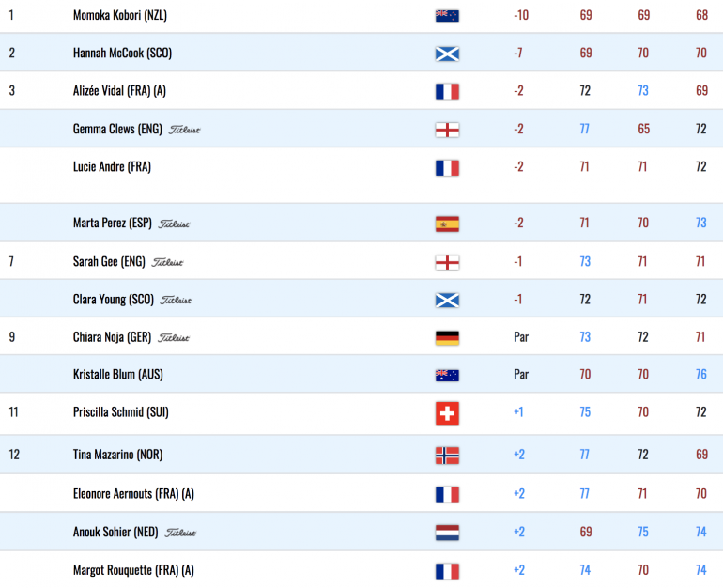Select the Lucie Andre (FRA) name

click(112, 166)
